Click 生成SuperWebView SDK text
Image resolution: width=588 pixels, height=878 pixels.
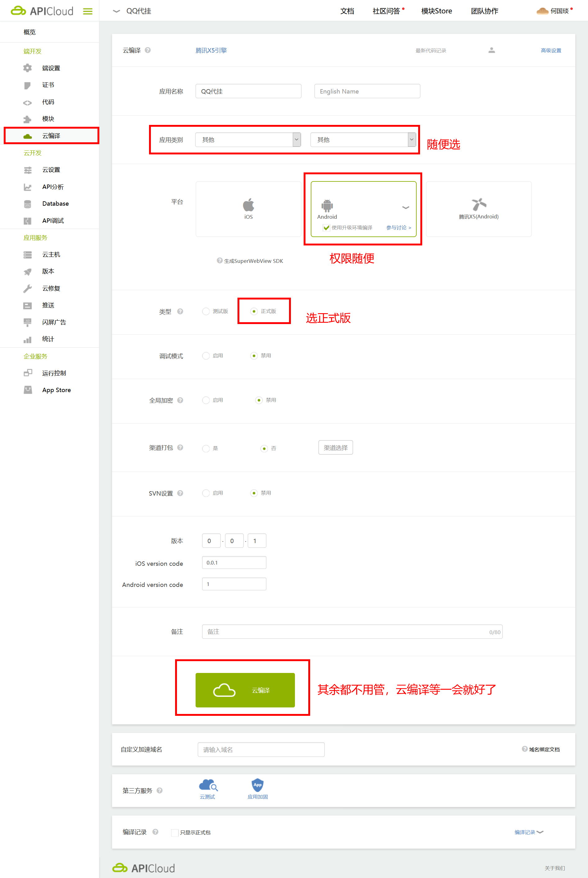(254, 261)
